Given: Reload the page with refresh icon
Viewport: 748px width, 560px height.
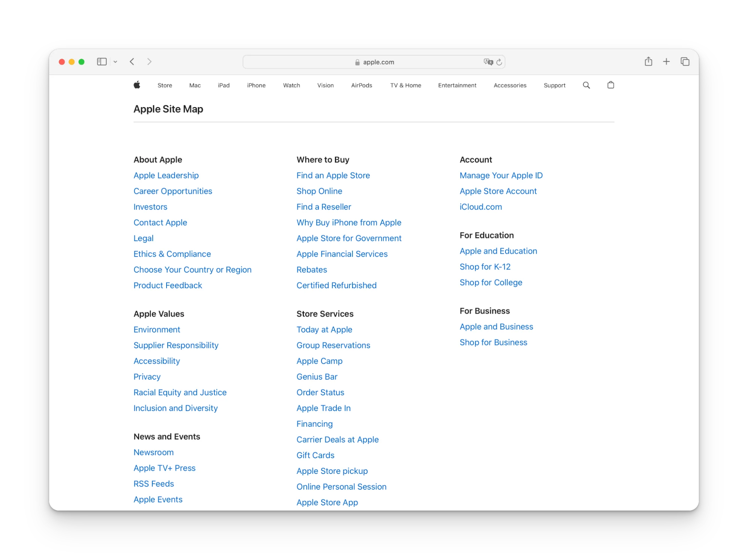Looking at the screenshot, I should (x=499, y=62).
